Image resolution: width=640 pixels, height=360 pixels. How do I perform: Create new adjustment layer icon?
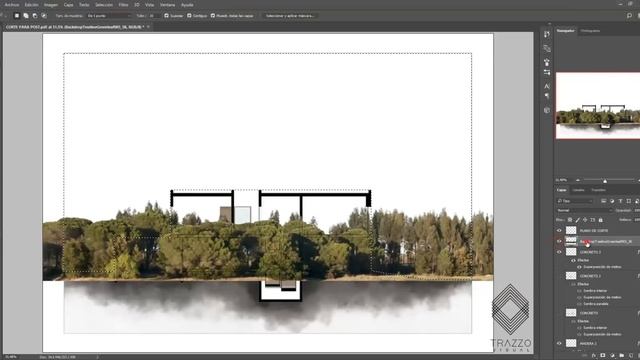(612, 356)
